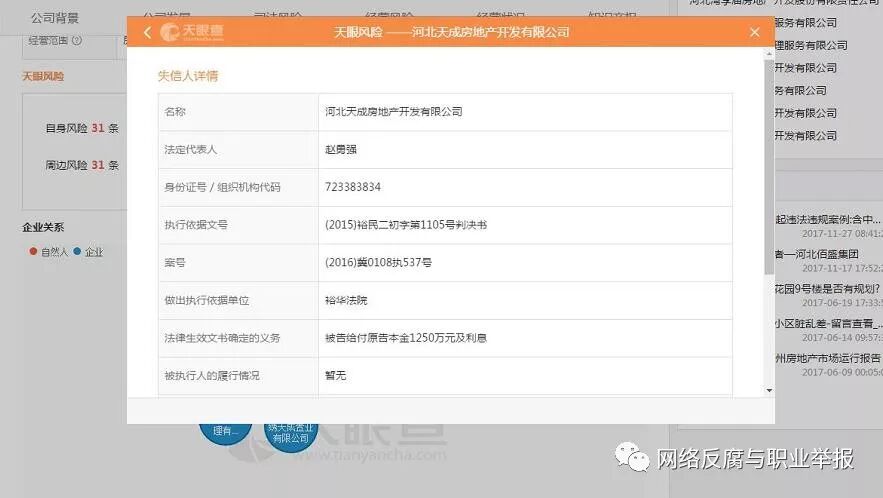
Task: Open news item 春—河北佰盛集团
Action: tap(817, 254)
